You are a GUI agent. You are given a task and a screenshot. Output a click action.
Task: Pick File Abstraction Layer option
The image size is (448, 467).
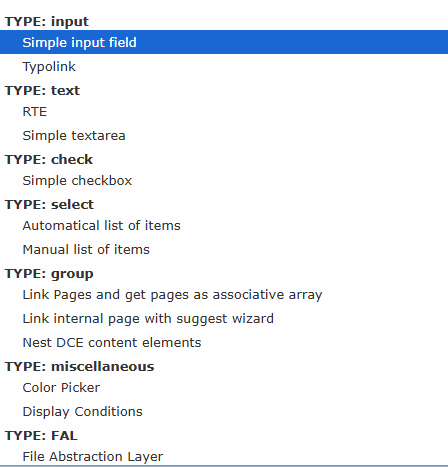224,456
